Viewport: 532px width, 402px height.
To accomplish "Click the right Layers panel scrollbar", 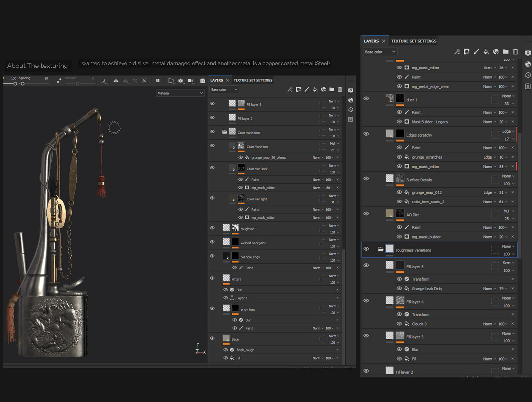I will pos(520,196).
